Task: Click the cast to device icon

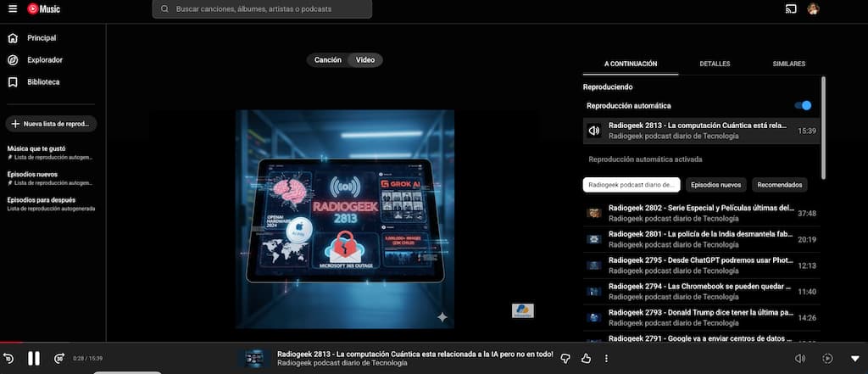Action: (791, 9)
